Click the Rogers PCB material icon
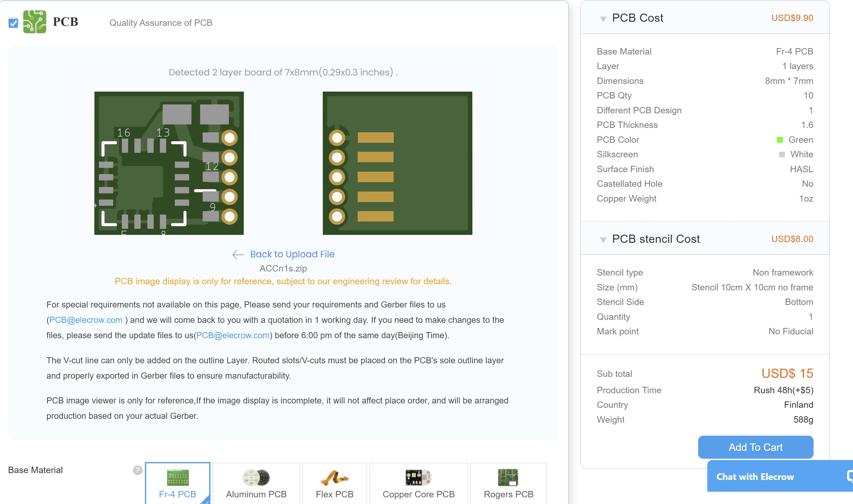This screenshot has width=853, height=504. pos(508,477)
